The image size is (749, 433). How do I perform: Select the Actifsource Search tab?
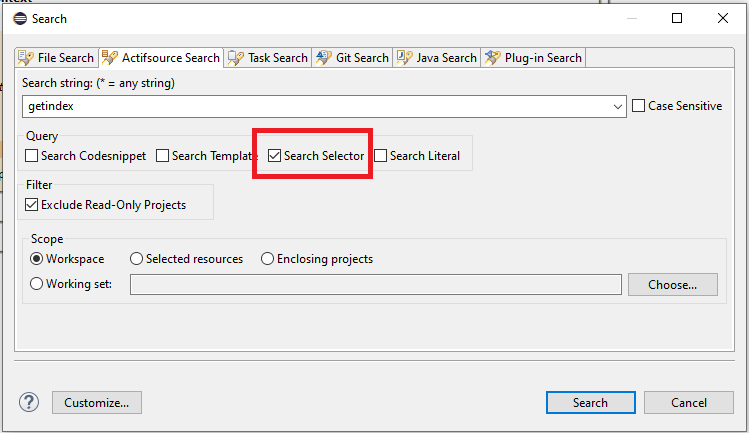pyautogui.click(x=163, y=58)
